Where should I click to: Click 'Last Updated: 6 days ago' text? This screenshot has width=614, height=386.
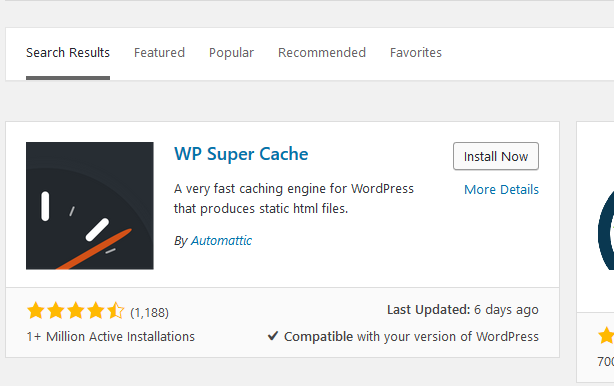463,310
